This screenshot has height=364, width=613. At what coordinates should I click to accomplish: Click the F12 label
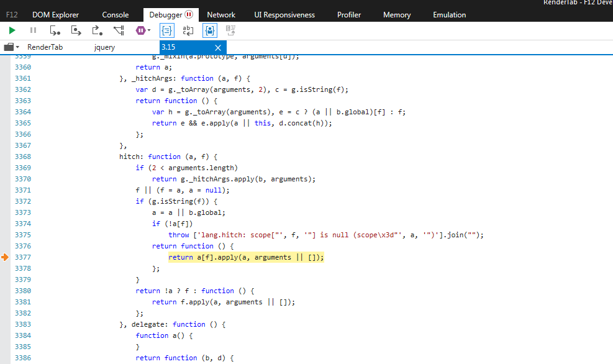(12, 15)
